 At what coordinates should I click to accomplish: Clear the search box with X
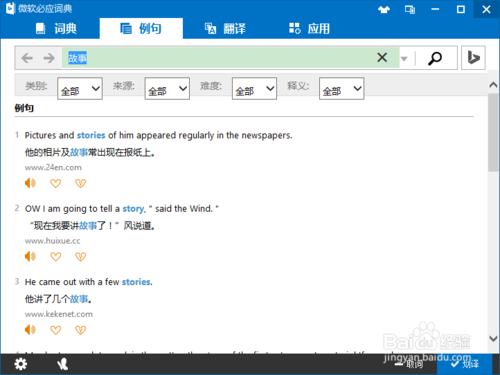382,57
